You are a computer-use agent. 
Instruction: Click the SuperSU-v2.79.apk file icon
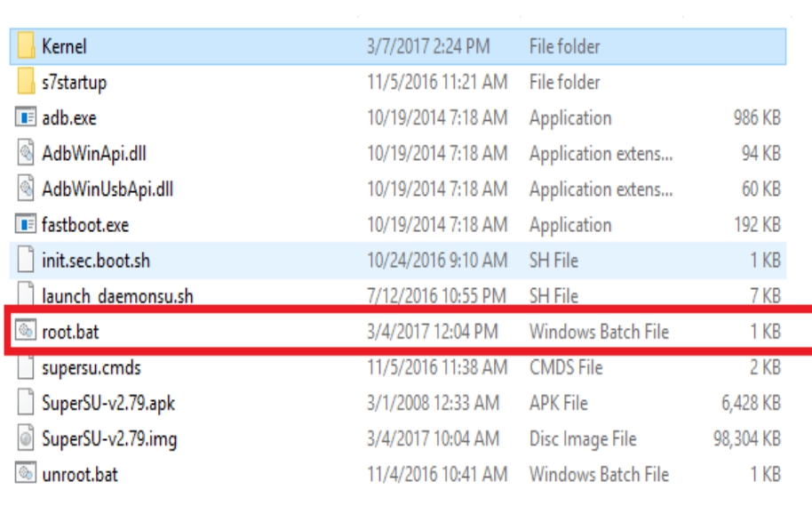click(x=26, y=403)
